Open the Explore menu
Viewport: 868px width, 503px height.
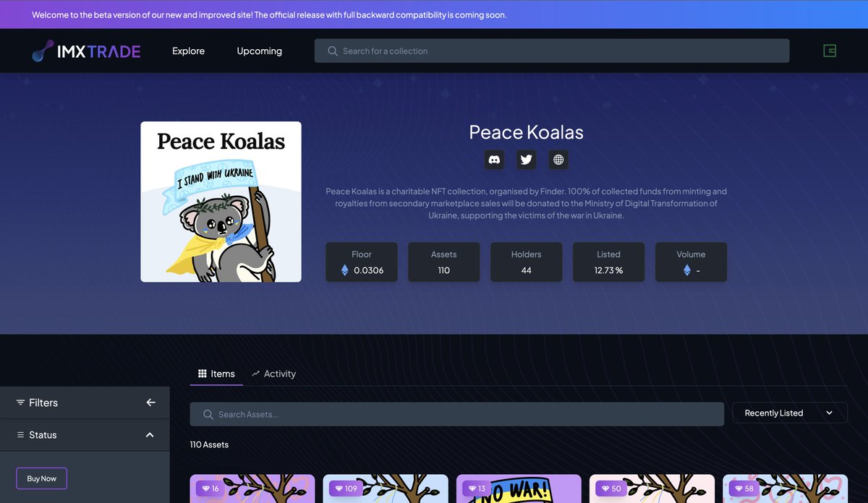(x=188, y=51)
